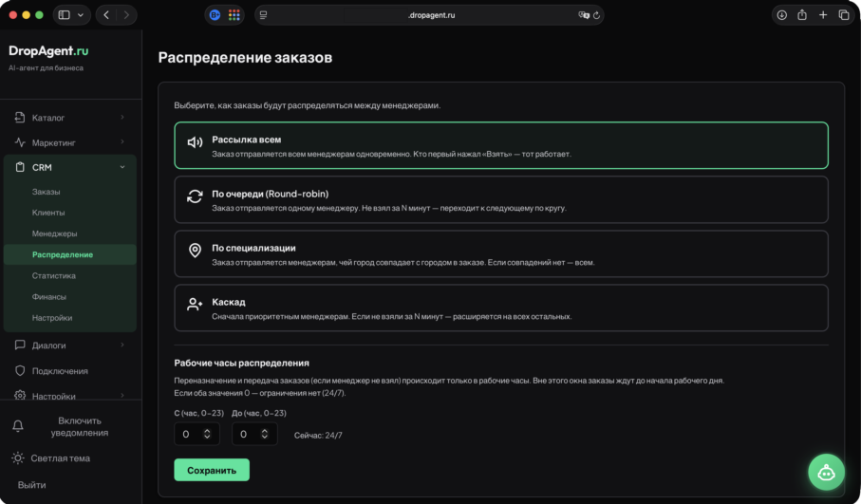Select the Каскад distribution mode
Image resolution: width=861 pixels, height=504 pixels.
(x=501, y=308)
